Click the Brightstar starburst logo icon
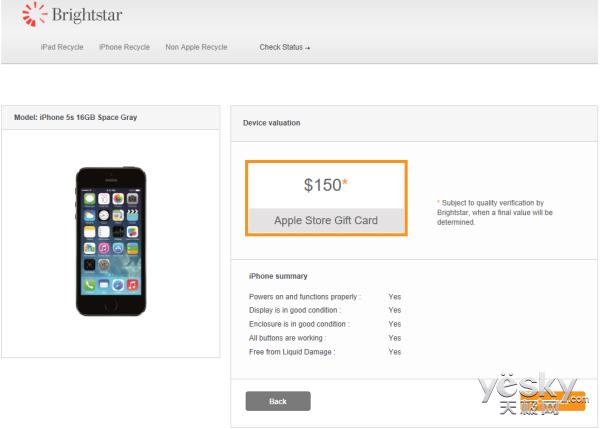Image resolution: width=600 pixels, height=429 pixels. [34, 14]
